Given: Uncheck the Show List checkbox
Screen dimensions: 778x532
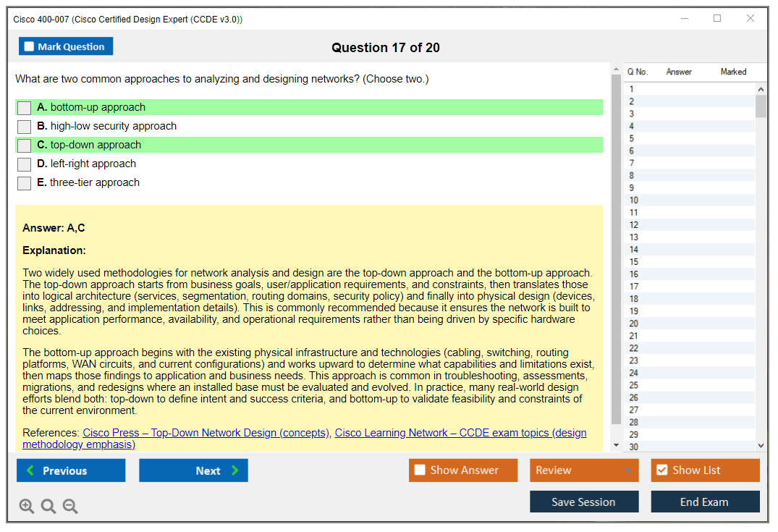Looking at the screenshot, I should tap(661, 470).
